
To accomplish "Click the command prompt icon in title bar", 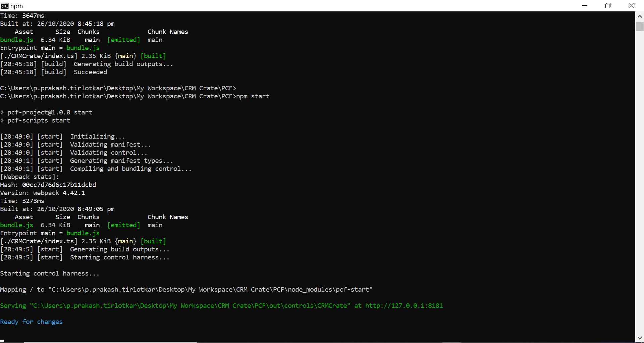I will coord(4,6).
